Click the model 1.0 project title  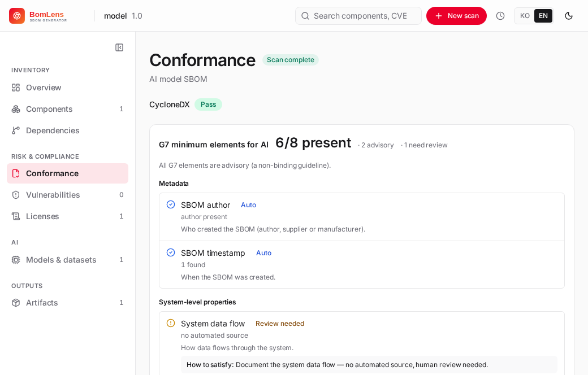point(123,16)
